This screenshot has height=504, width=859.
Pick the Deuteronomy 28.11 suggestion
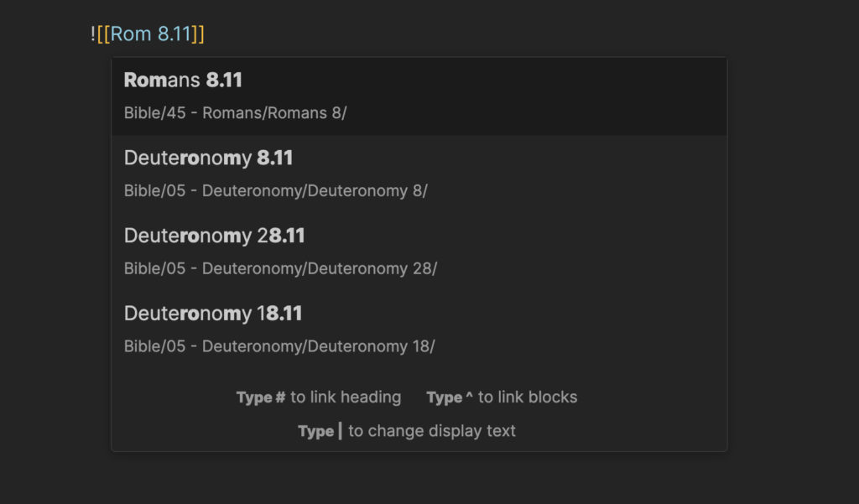(x=419, y=252)
